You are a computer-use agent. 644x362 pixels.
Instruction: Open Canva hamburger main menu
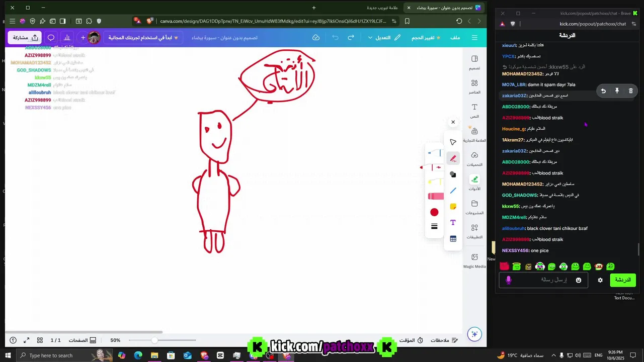pyautogui.click(x=474, y=38)
